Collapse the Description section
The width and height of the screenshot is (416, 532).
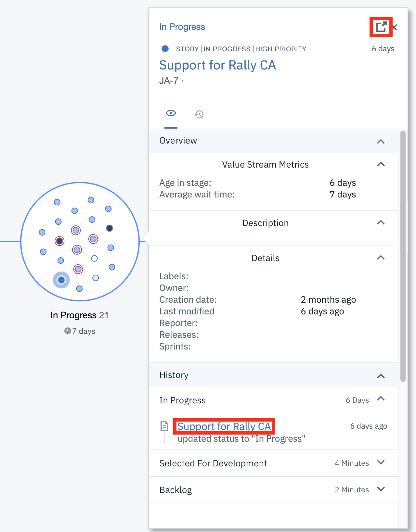pyautogui.click(x=381, y=223)
